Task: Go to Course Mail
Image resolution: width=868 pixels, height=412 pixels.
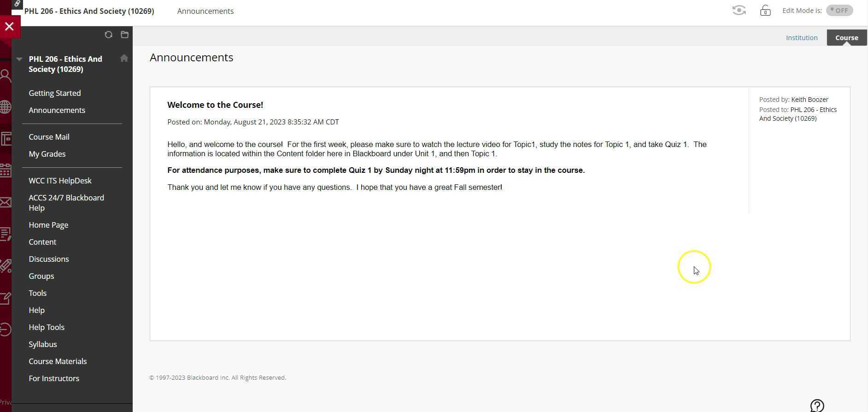Action: (x=49, y=137)
